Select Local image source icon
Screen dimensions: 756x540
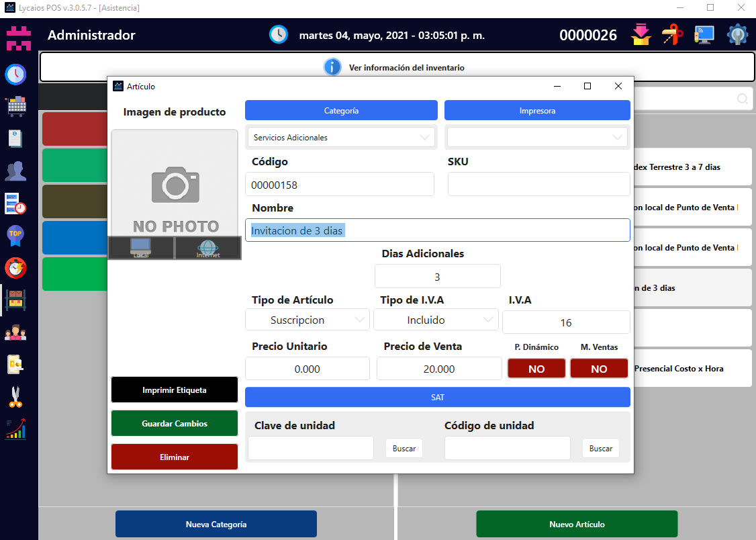tap(141, 248)
